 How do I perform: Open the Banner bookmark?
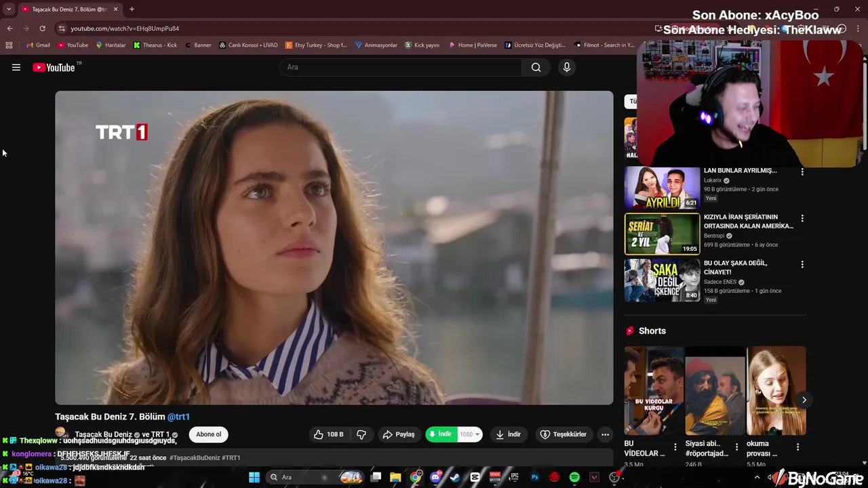pyautogui.click(x=198, y=45)
